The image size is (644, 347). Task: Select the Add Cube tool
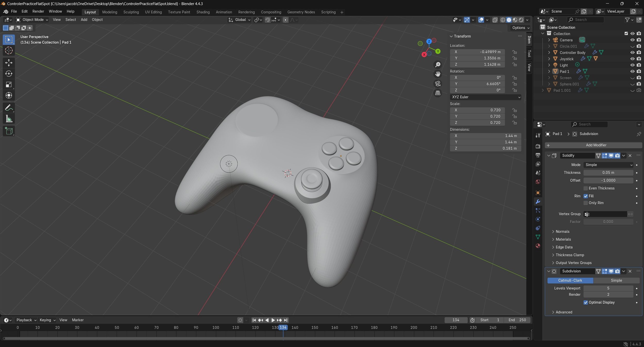[9, 131]
